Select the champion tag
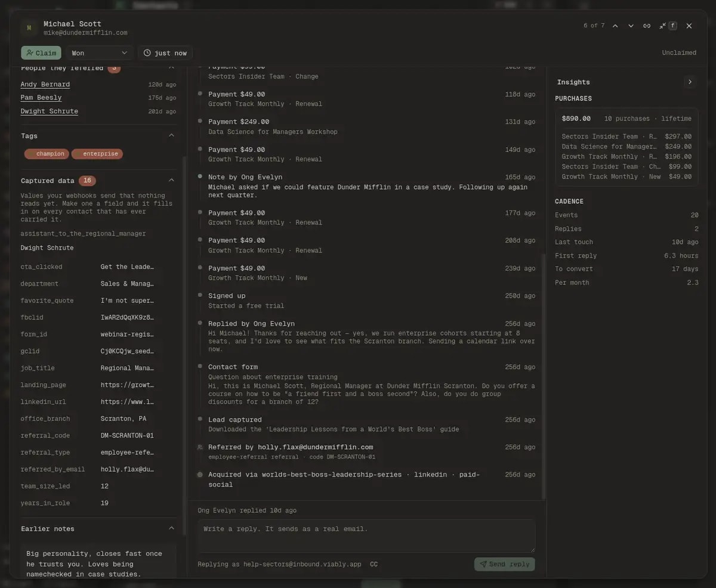 click(47, 154)
